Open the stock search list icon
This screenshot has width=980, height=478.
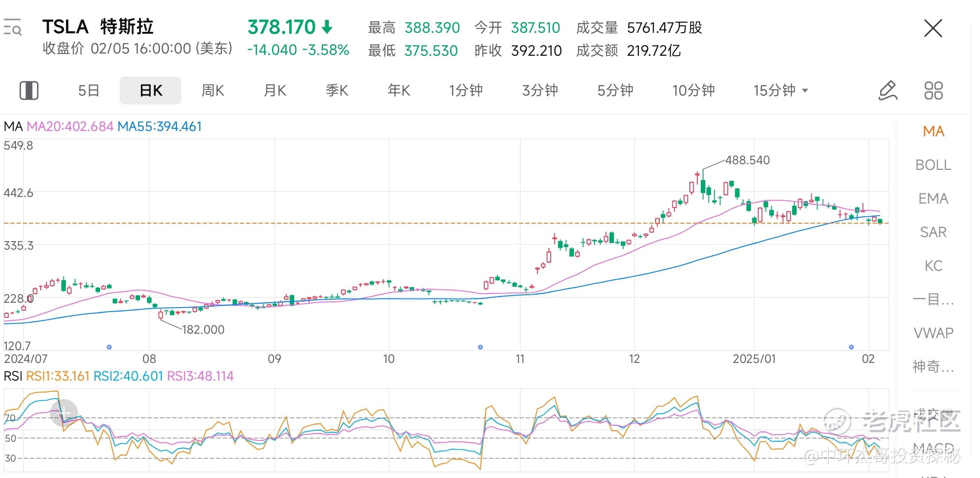tap(12, 27)
